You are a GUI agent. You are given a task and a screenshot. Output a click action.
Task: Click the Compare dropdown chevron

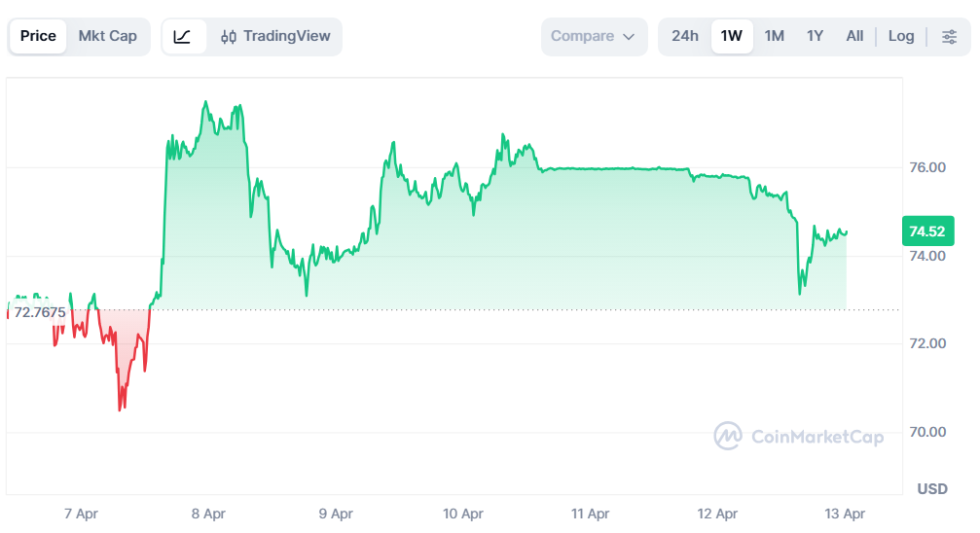coord(629,37)
